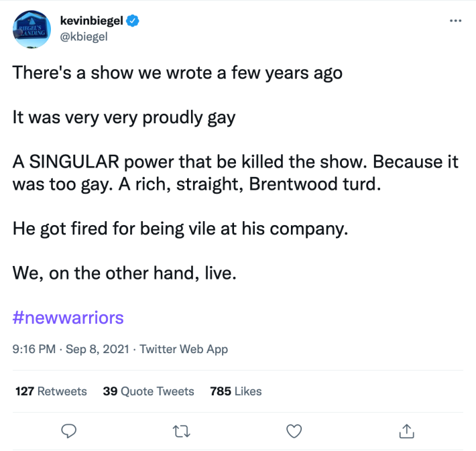Open the share tweet icon menu
This screenshot has width=476, height=451.
(406, 430)
